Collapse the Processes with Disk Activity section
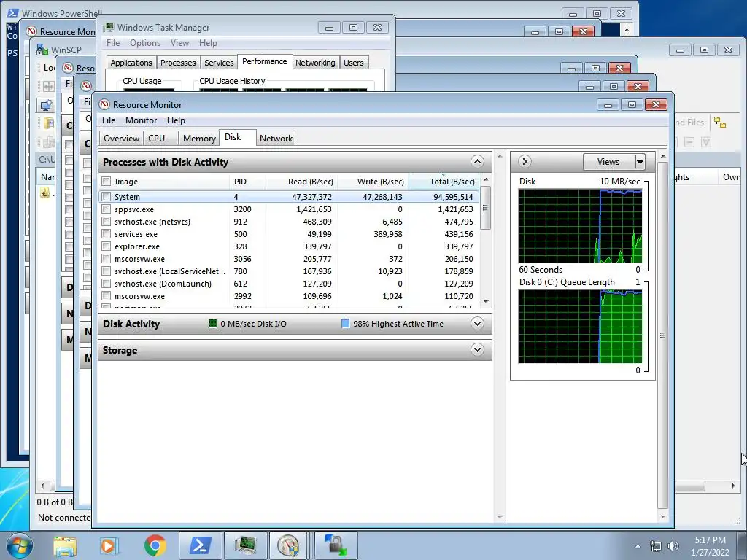The image size is (747, 560). coord(477,161)
